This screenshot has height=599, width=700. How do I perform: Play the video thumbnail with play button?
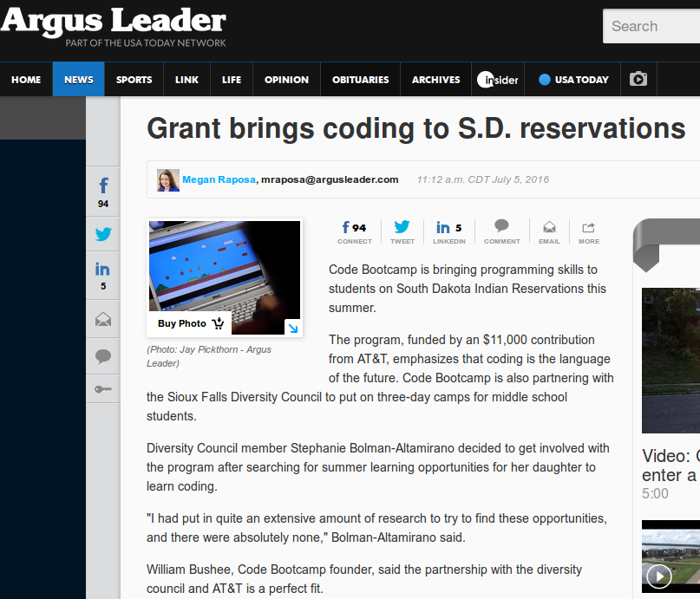coord(659,576)
